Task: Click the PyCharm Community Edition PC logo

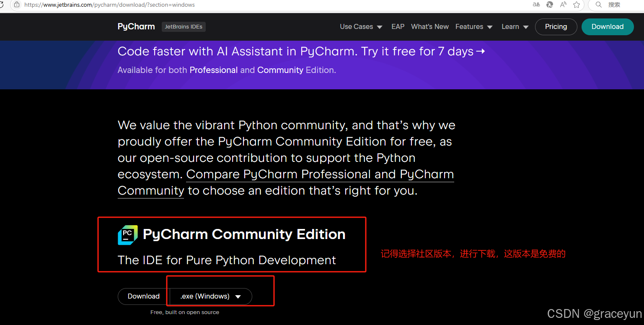Action: (x=128, y=235)
